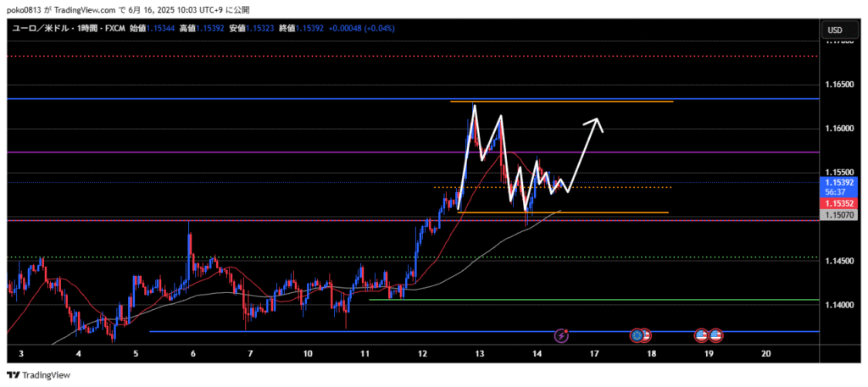Click date label 17 on time axis
The height and width of the screenshot is (387, 868).
595,353
